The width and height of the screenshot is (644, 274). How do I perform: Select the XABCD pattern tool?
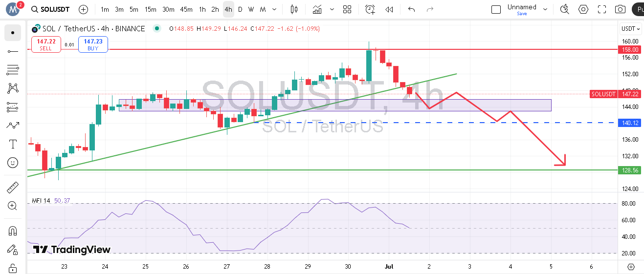click(x=13, y=88)
